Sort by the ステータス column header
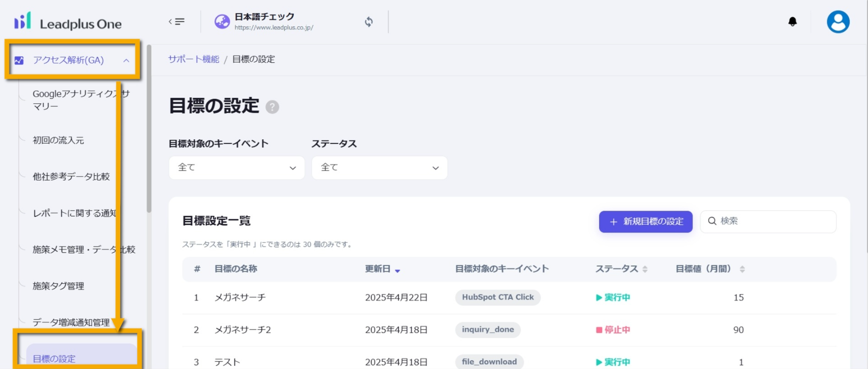This screenshot has width=868, height=369. click(621, 269)
